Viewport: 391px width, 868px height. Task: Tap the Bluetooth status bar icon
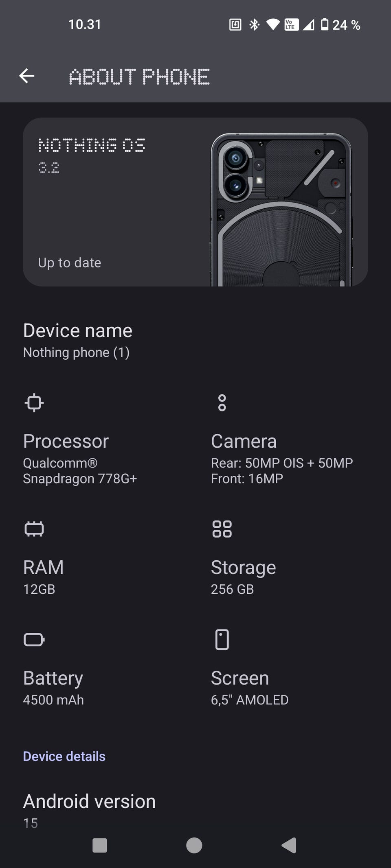[x=255, y=25]
